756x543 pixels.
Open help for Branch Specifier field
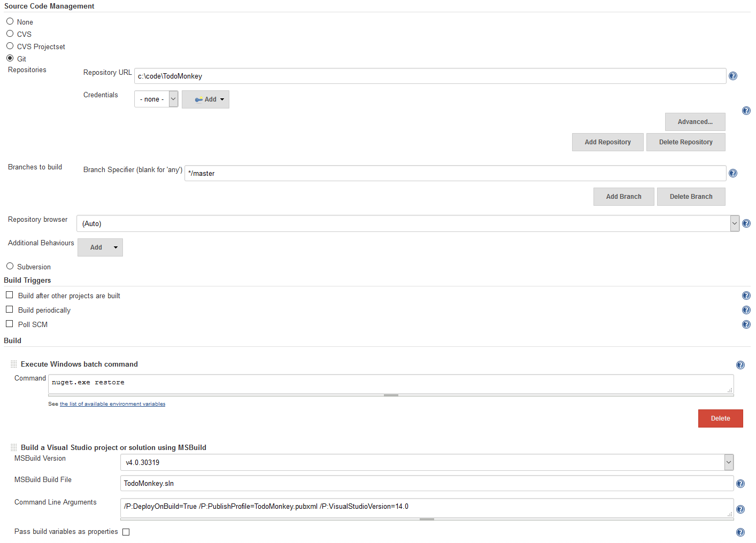tap(733, 173)
